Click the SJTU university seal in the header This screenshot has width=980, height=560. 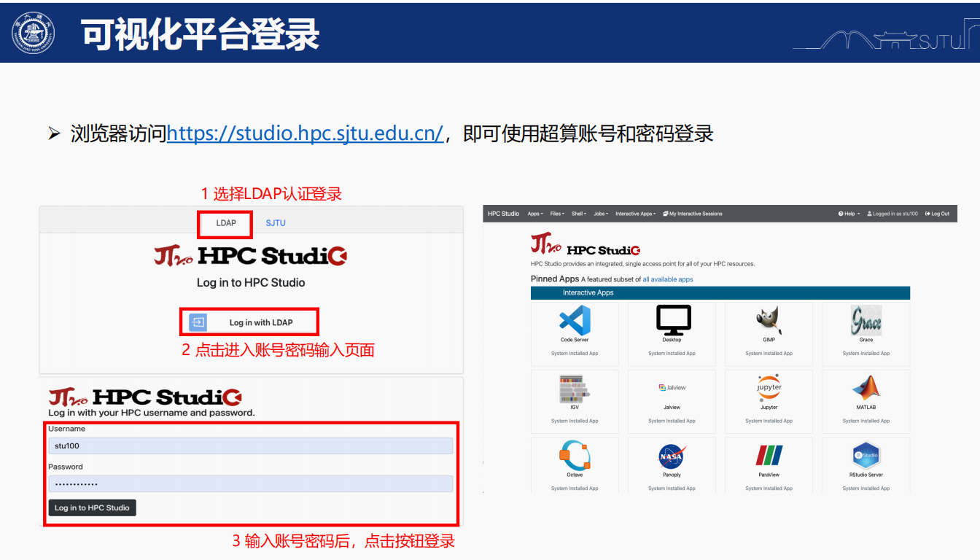tap(34, 31)
